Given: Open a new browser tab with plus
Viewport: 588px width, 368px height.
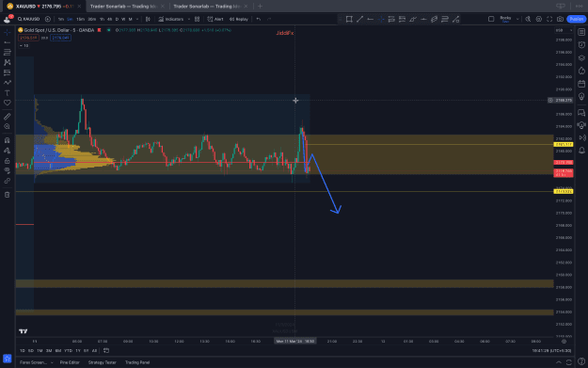Looking at the screenshot, I should point(260,6).
